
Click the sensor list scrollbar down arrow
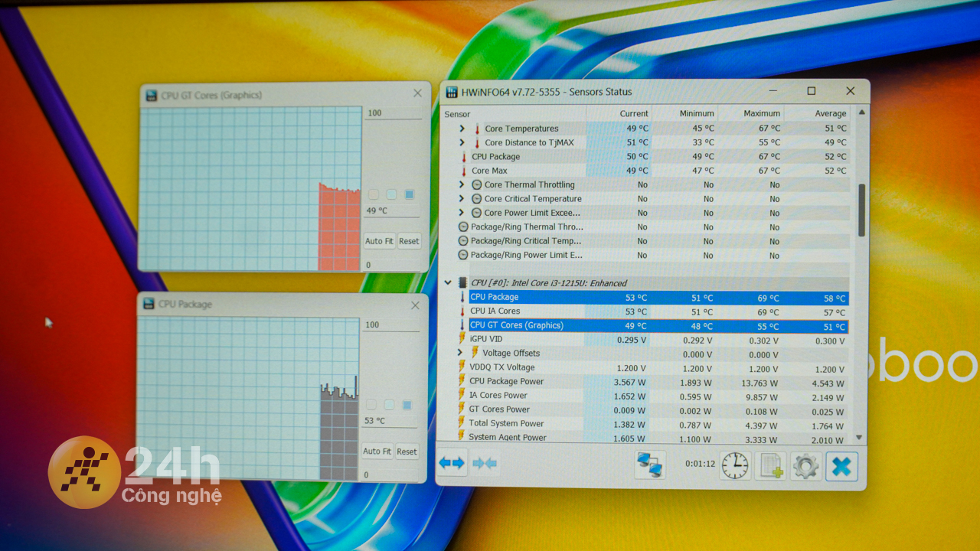tap(859, 437)
